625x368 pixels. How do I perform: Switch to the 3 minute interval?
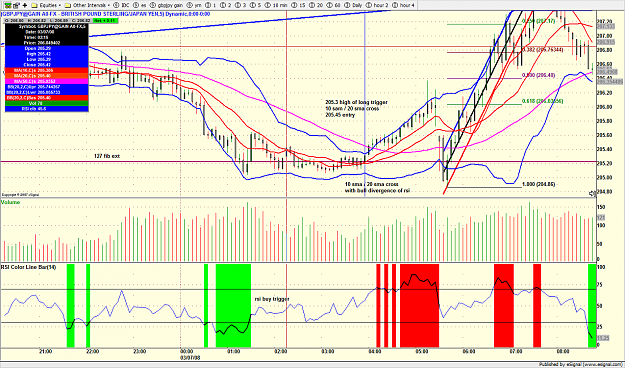pyautogui.click(x=241, y=5)
